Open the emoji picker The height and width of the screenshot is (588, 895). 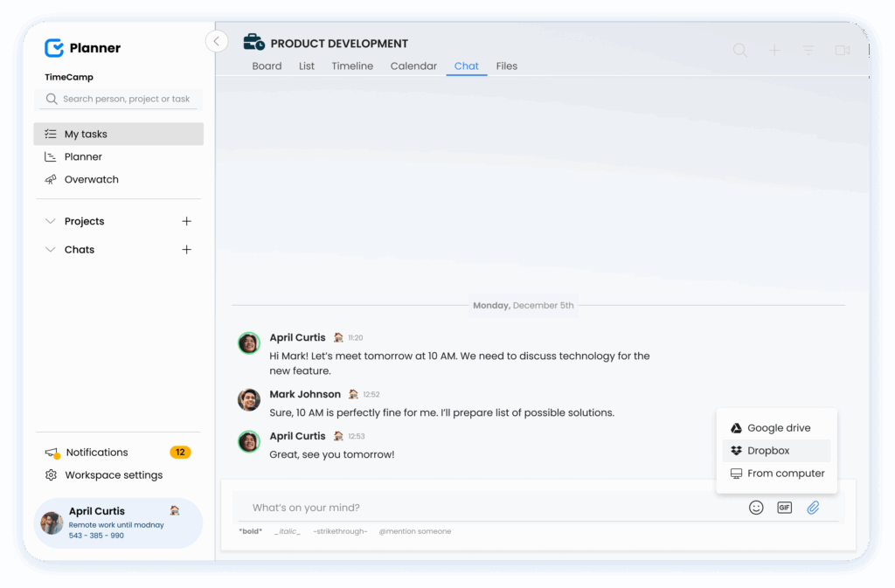coord(756,507)
